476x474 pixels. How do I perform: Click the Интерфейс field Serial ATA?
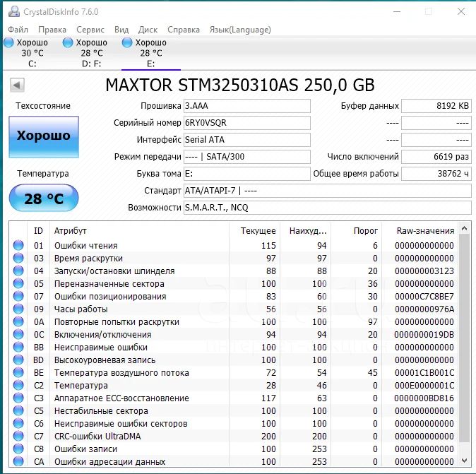tap(247, 140)
